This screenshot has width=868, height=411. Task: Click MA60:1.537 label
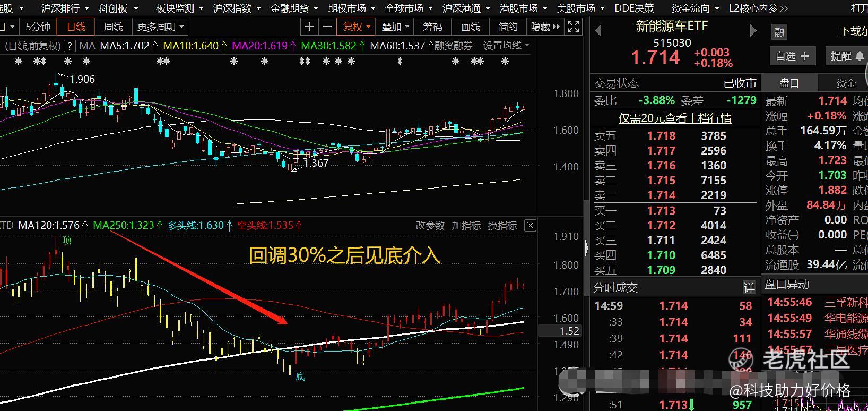coord(397,46)
